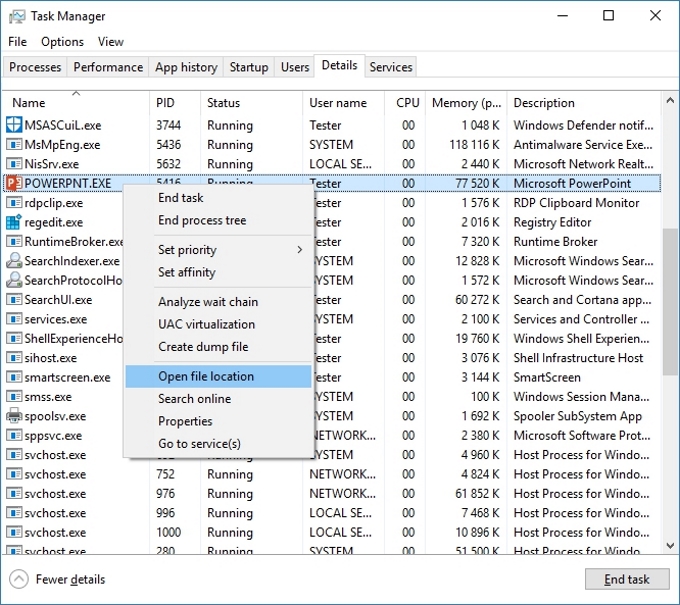Sort processes by the Name column header
The image size is (680, 605).
29,103
